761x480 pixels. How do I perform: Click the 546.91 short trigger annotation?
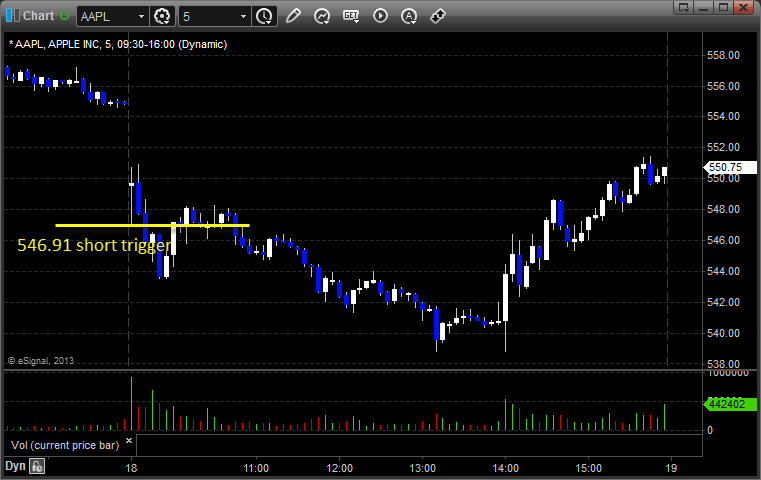pyautogui.click(x=95, y=245)
